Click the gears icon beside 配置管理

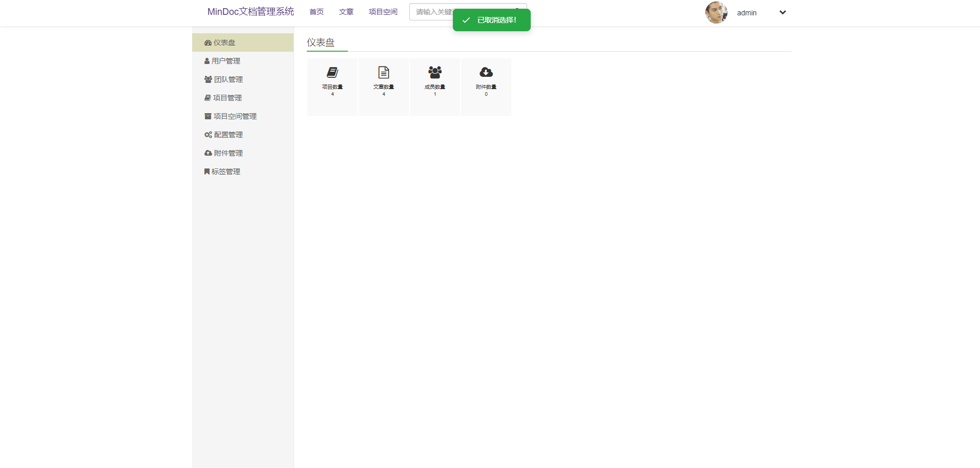pos(208,135)
